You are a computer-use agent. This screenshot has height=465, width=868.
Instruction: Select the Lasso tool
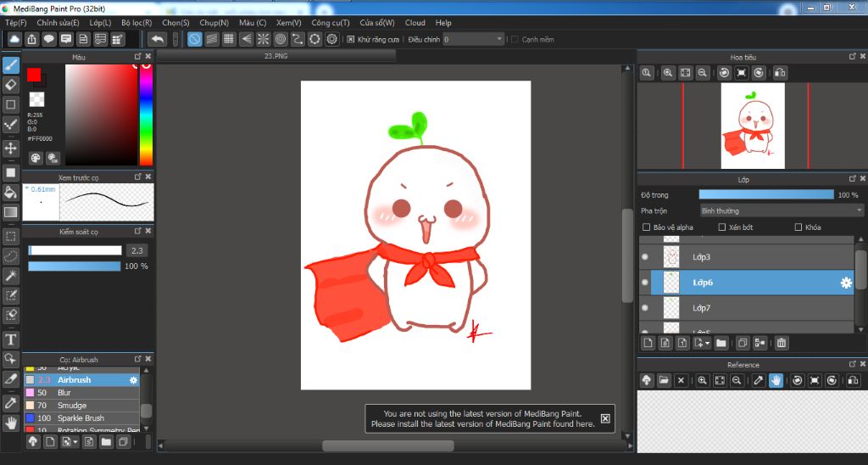[10, 256]
